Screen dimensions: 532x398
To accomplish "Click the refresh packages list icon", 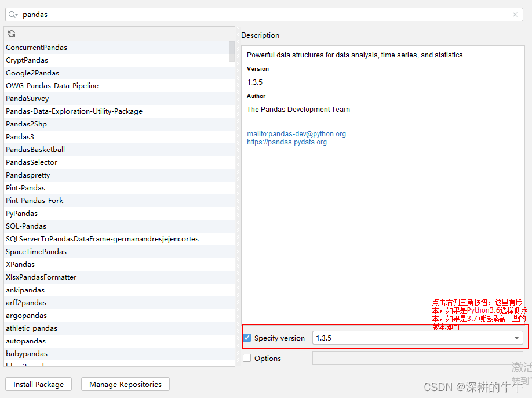I will point(12,34).
